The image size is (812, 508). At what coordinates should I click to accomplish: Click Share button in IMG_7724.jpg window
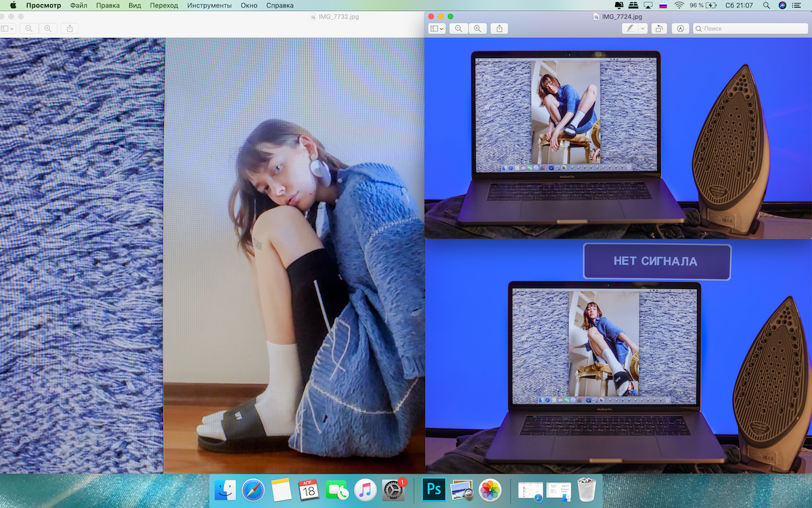(x=499, y=28)
